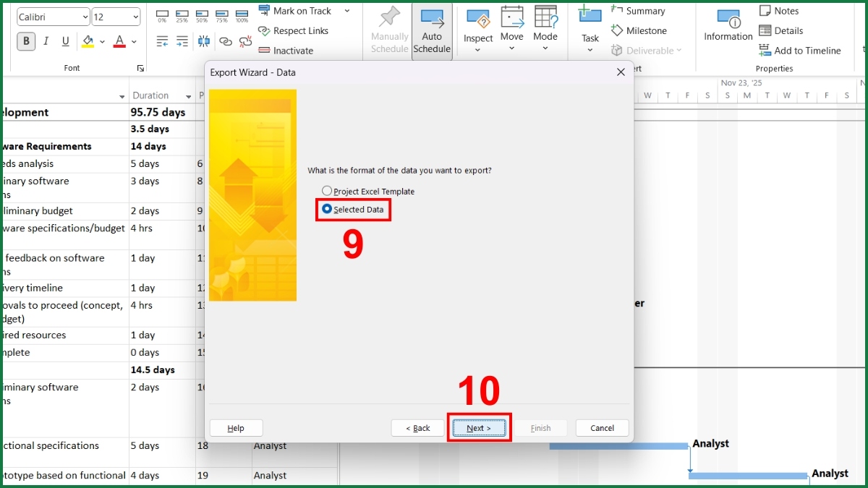Open the Font settings dialog launcher

point(142,68)
